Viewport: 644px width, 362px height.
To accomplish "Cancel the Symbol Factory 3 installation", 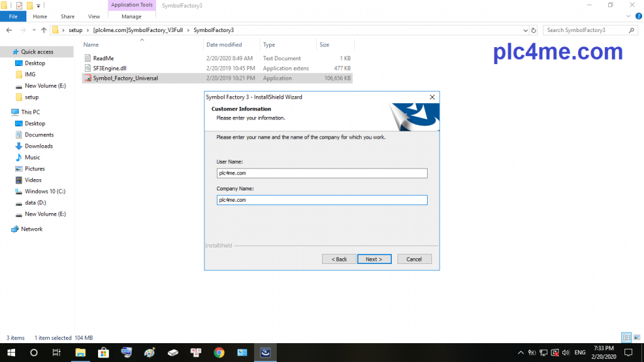I will tap(414, 259).
